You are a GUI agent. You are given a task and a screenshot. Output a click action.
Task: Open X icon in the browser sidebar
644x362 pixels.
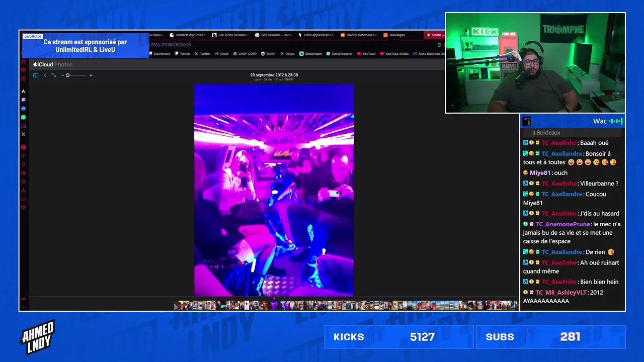[23, 134]
